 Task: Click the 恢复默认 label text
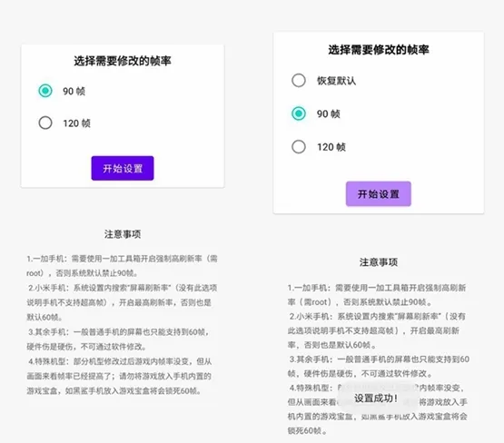pyautogui.click(x=336, y=81)
